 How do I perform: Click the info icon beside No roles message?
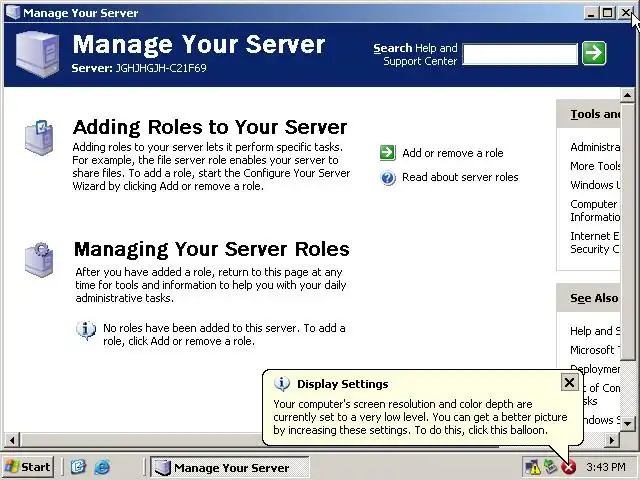pyautogui.click(x=86, y=330)
